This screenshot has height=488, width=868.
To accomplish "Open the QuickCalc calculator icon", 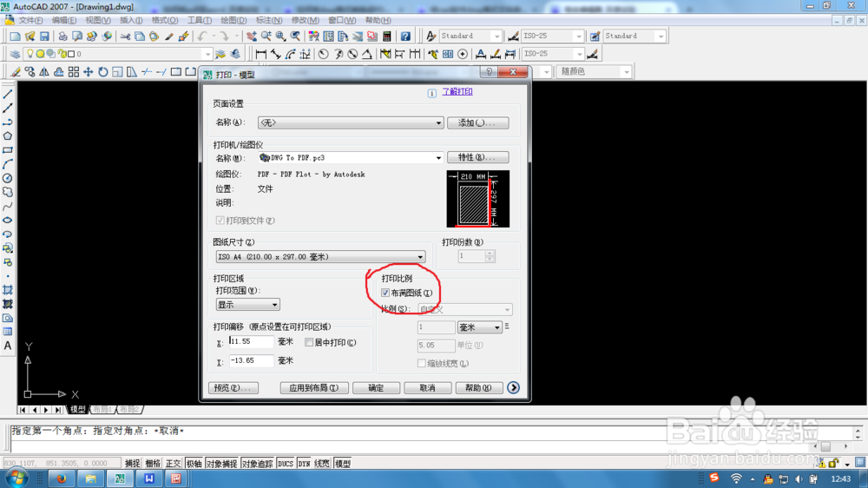I will click(387, 36).
